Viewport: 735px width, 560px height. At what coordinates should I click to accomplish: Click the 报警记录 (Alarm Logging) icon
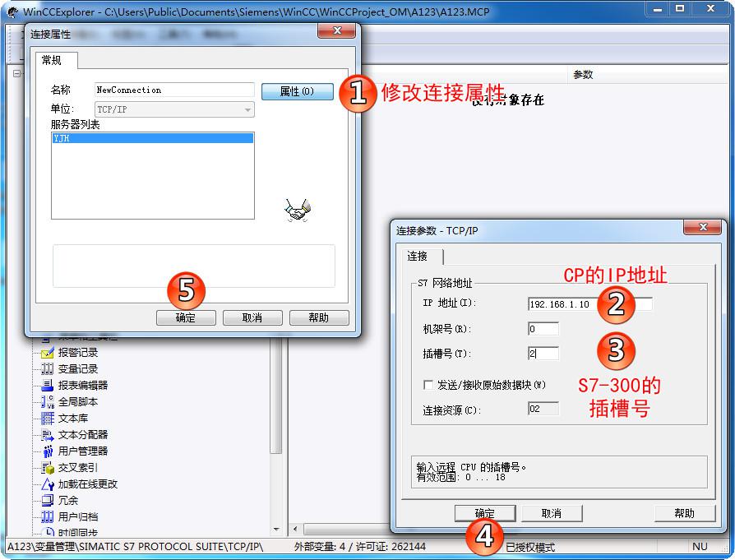(x=48, y=352)
